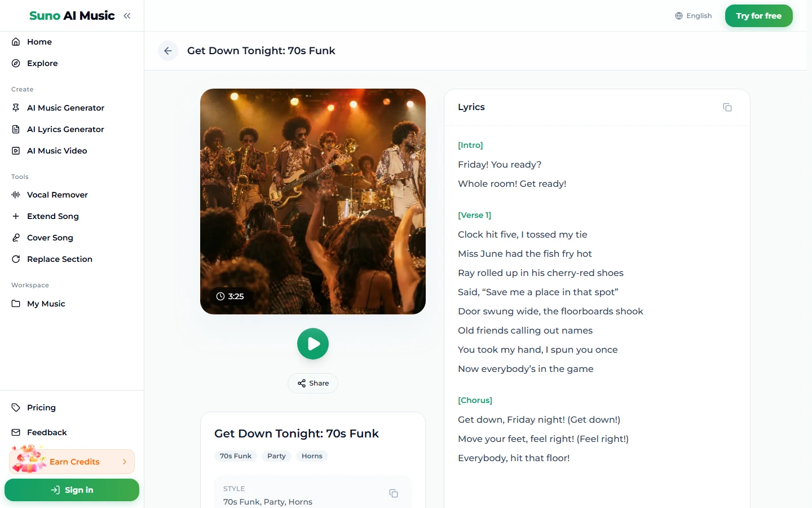The width and height of the screenshot is (812, 508).
Task: Click the Suno AI Music logo
Action: click(x=72, y=16)
